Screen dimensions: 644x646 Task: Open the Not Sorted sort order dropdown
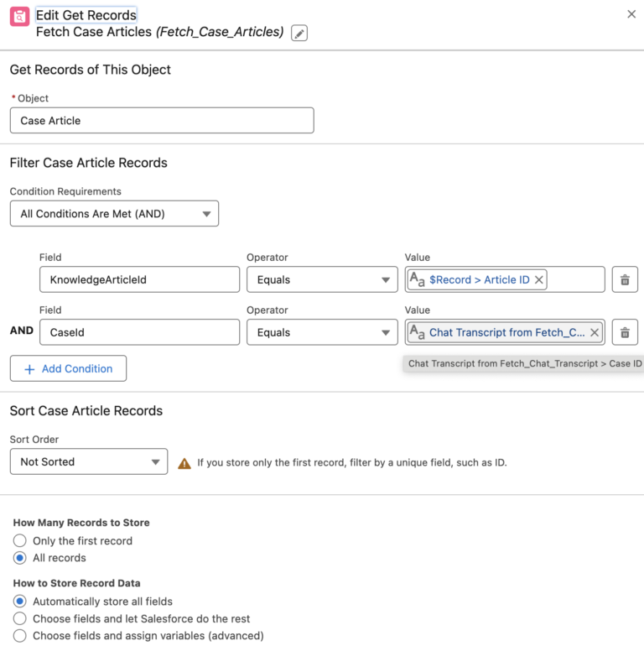tap(89, 461)
